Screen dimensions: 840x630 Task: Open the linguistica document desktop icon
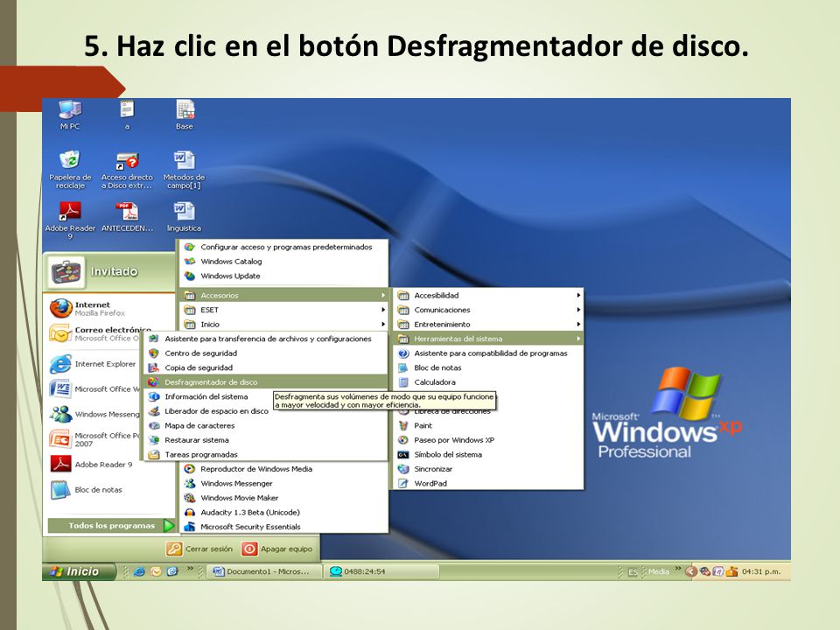[x=184, y=216]
